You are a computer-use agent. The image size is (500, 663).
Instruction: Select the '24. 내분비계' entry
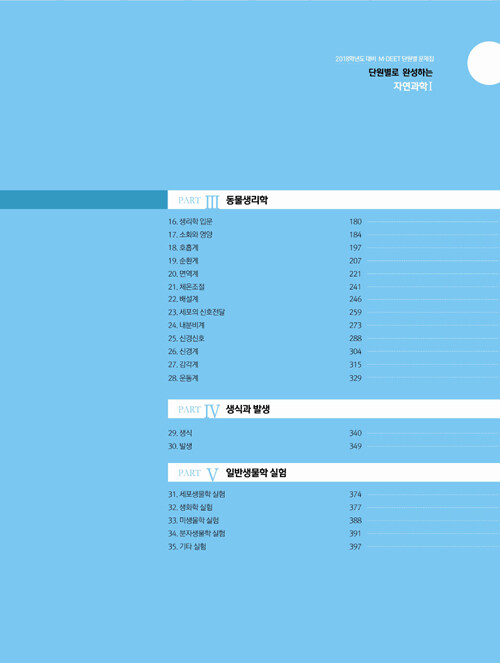pyautogui.click(x=186, y=325)
